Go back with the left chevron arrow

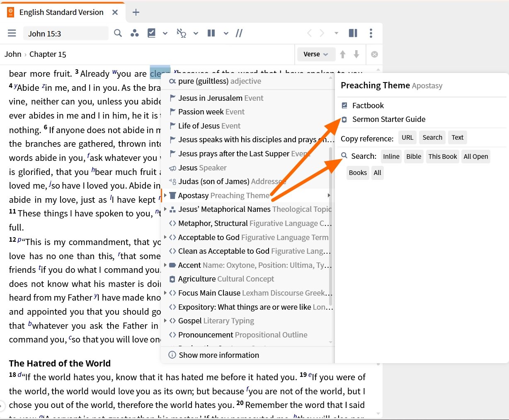pyautogui.click(x=309, y=33)
